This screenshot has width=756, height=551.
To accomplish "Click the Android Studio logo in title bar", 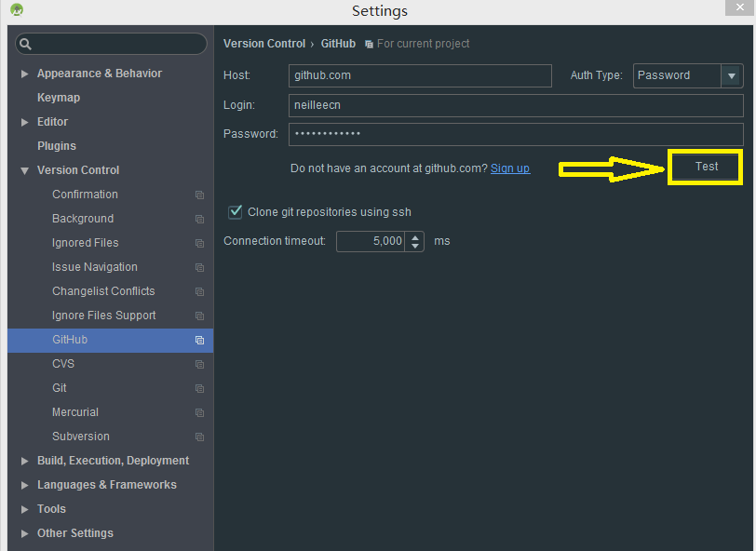I will tap(17, 9).
